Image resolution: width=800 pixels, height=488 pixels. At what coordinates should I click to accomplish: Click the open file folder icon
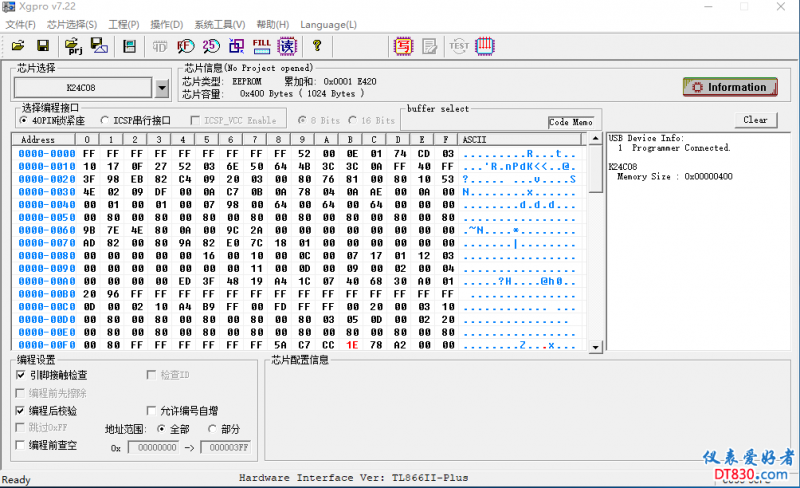pyautogui.click(x=17, y=45)
